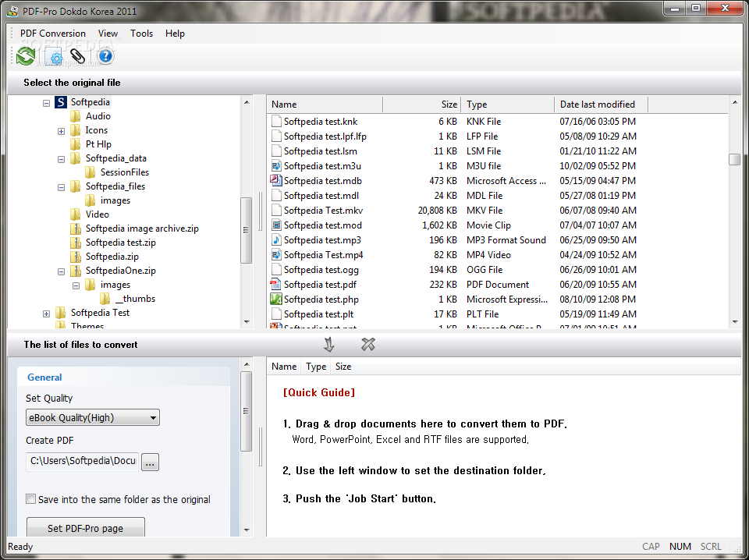Click the file list vertical scrollbar thumb

735,159
